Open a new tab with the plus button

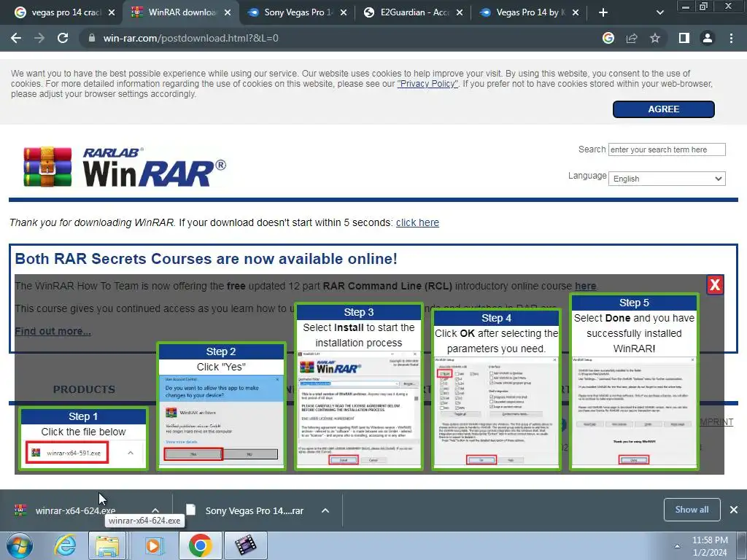603,12
